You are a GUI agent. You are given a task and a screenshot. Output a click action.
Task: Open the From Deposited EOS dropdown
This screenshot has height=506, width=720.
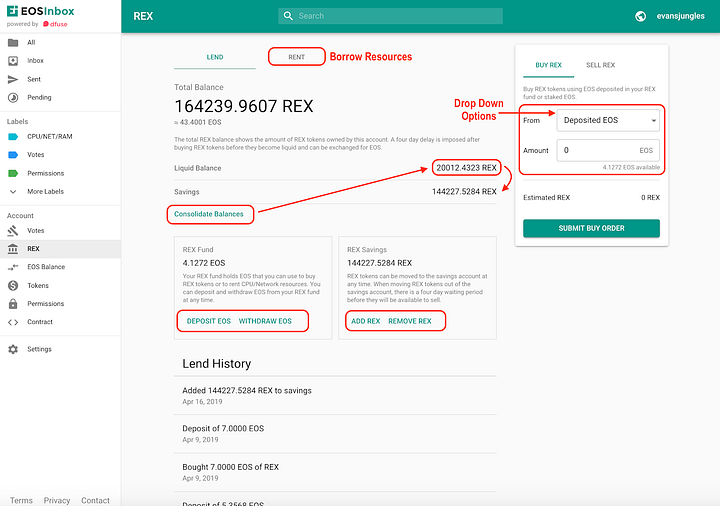[608, 120]
